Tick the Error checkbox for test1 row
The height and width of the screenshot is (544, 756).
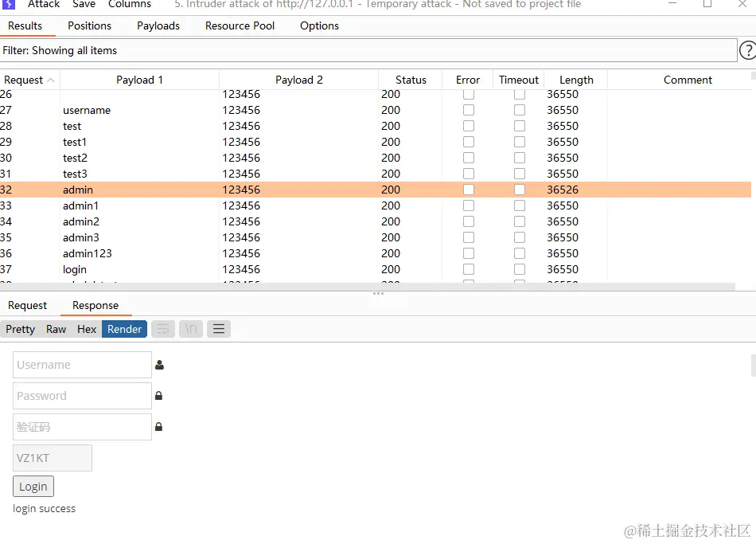469,142
